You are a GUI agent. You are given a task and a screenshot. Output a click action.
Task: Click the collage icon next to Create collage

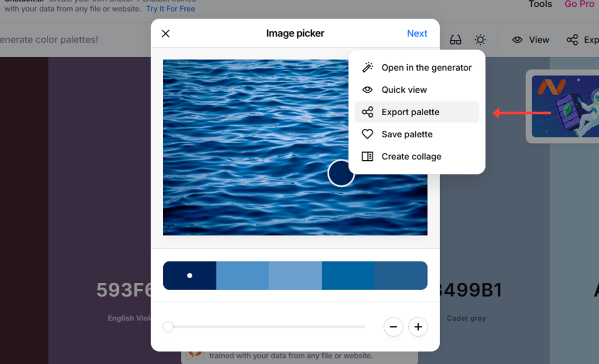pos(367,156)
